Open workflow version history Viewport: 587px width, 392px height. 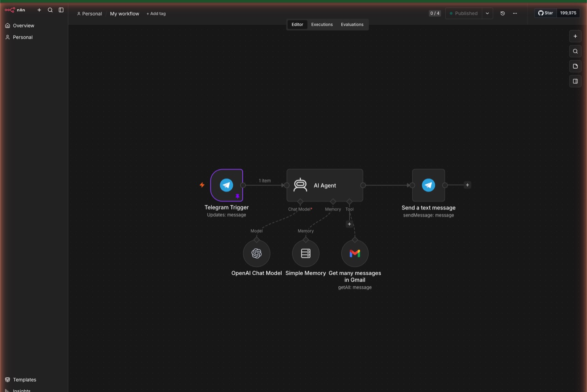pyautogui.click(x=503, y=13)
